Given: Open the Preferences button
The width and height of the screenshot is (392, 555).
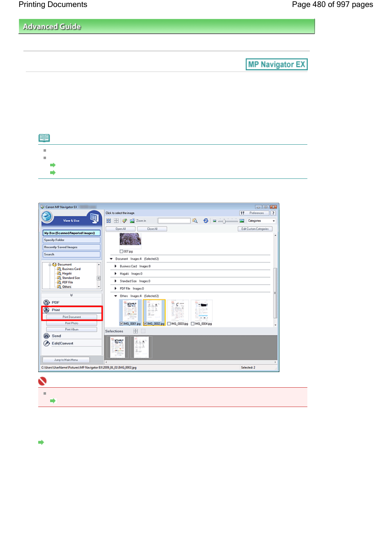Looking at the screenshot, I should [254, 213].
